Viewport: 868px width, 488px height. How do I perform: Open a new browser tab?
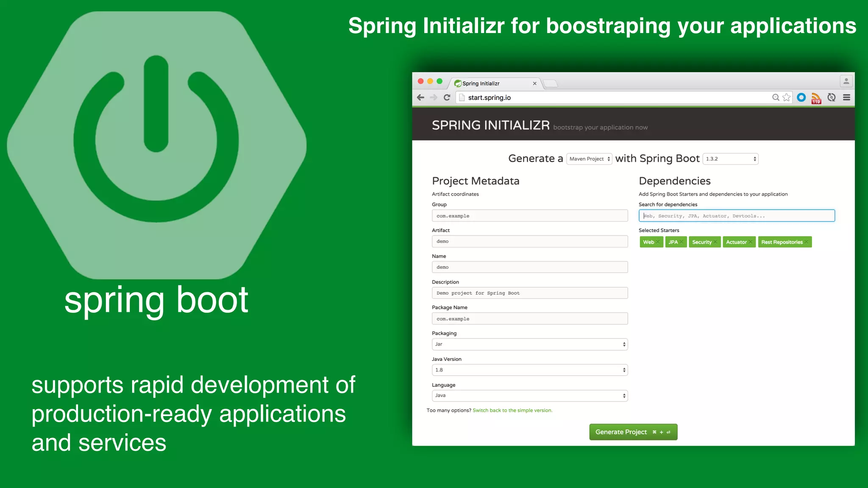tap(550, 83)
